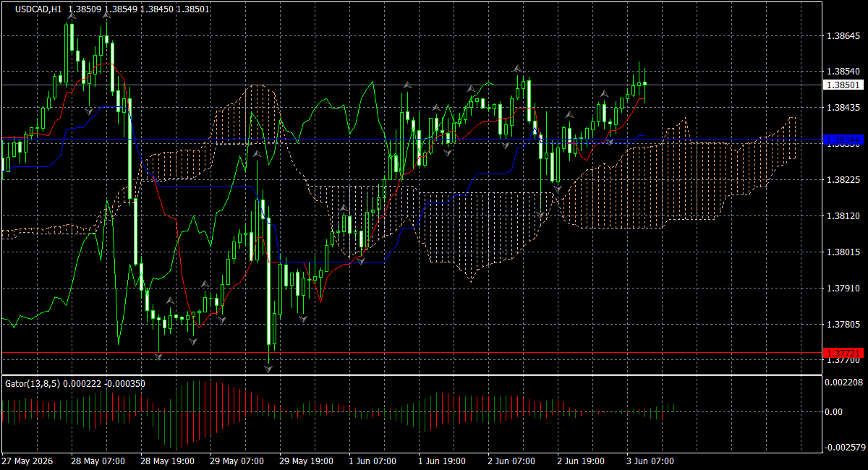The image size is (868, 470).
Task: Click the 1.38435 price axis label
Action: pos(843,108)
